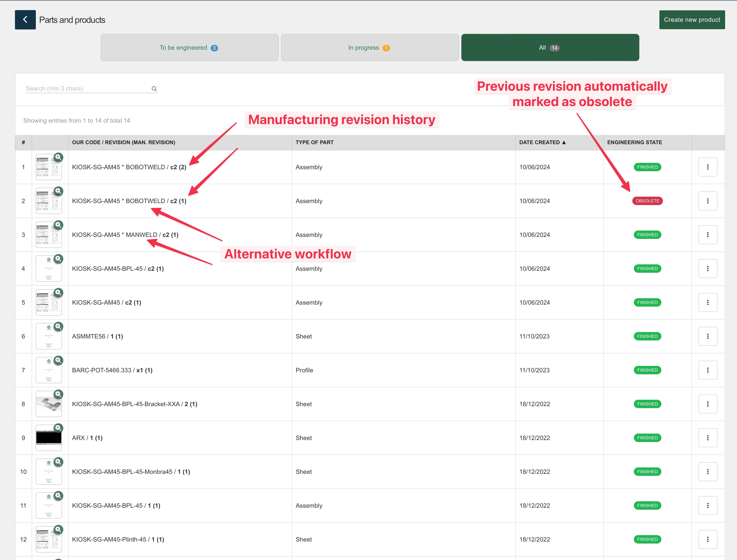Open three-dot menu for row 2
The width and height of the screenshot is (737, 560).
point(707,201)
